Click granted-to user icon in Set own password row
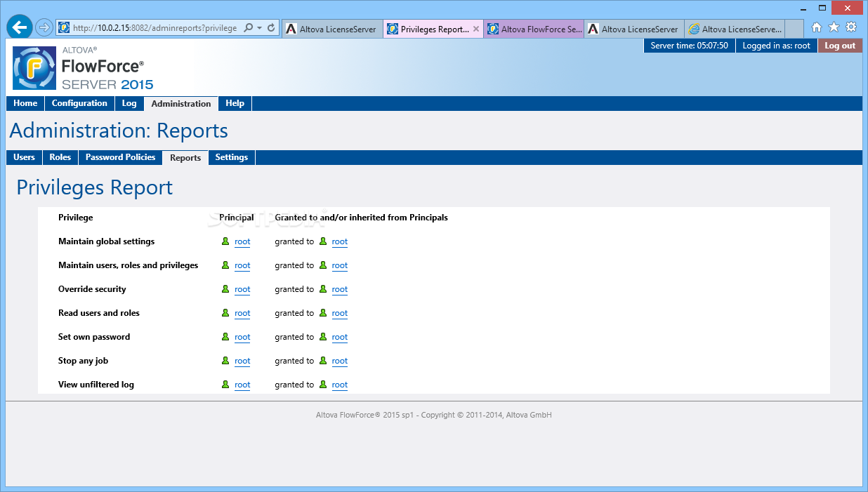Viewport: 868px width, 492px height. 323,336
